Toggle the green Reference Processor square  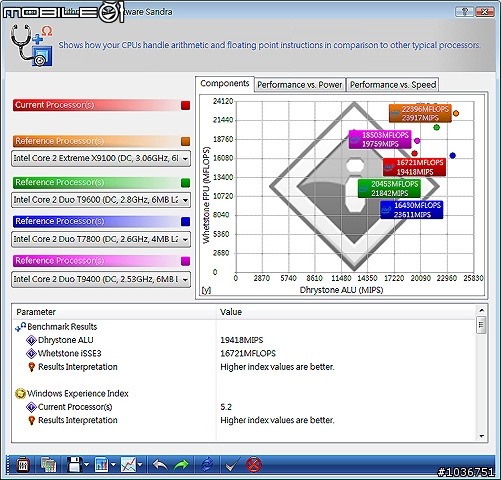coord(186,183)
